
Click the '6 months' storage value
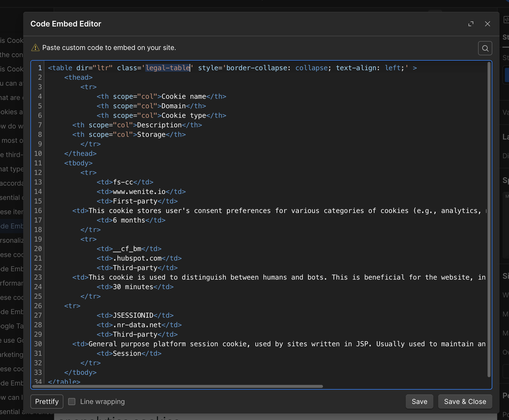[x=129, y=220]
